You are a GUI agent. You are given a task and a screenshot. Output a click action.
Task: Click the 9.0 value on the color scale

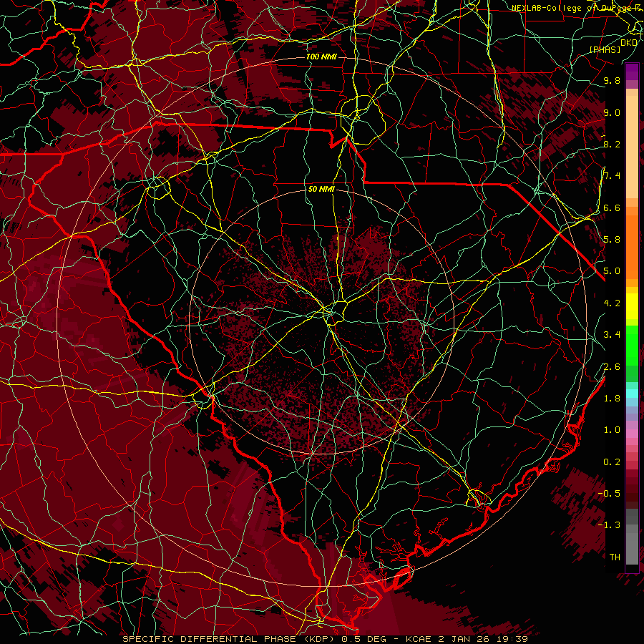pos(612,112)
